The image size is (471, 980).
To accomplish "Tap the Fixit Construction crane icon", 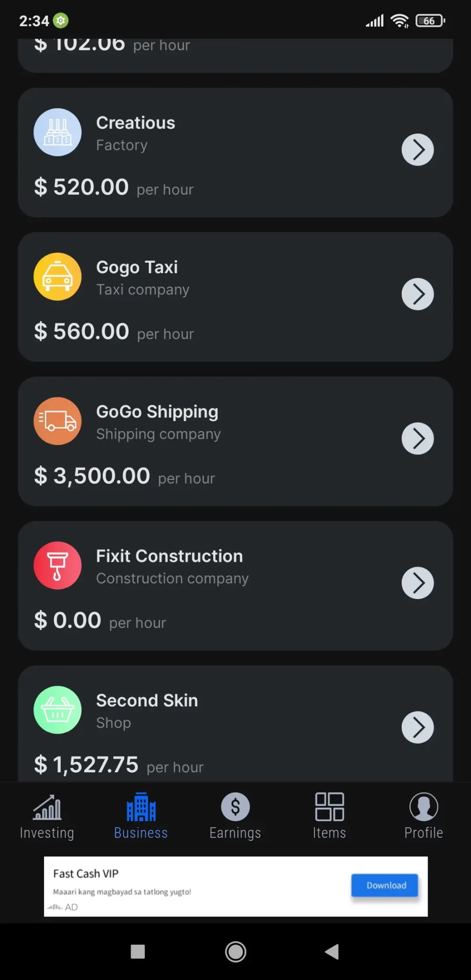I will pyautogui.click(x=57, y=566).
